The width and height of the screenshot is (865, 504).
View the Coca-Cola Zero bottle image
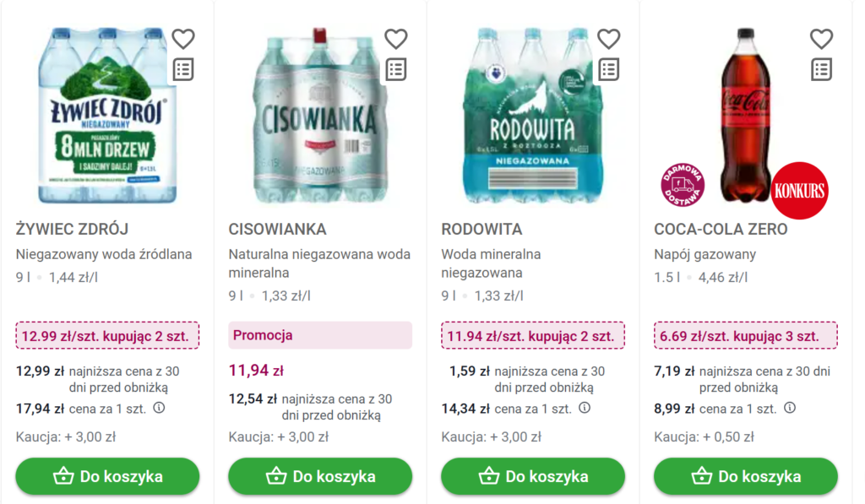[744, 116]
